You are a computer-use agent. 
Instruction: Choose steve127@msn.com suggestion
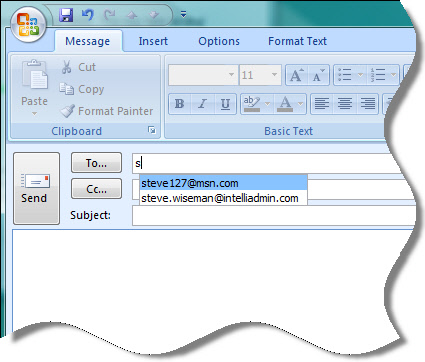[x=223, y=183]
